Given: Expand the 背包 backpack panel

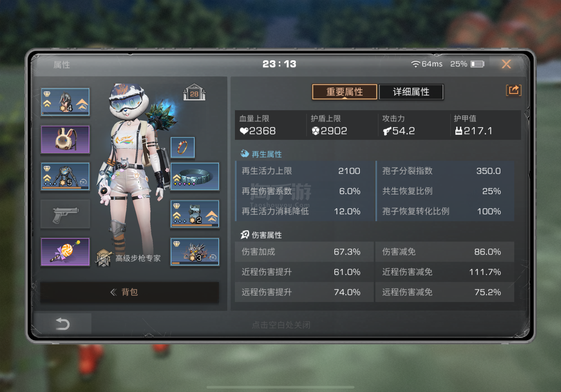Looking at the screenshot, I should pyautogui.click(x=129, y=292).
